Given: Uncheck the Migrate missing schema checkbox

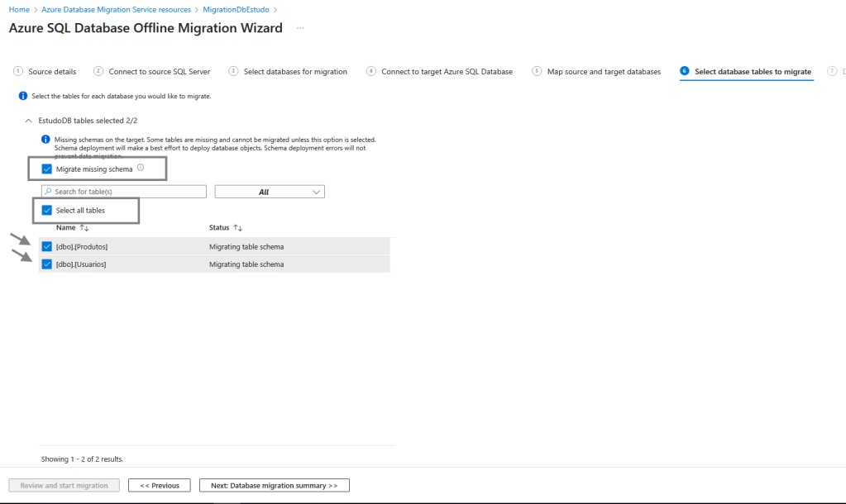Looking at the screenshot, I should (x=47, y=169).
